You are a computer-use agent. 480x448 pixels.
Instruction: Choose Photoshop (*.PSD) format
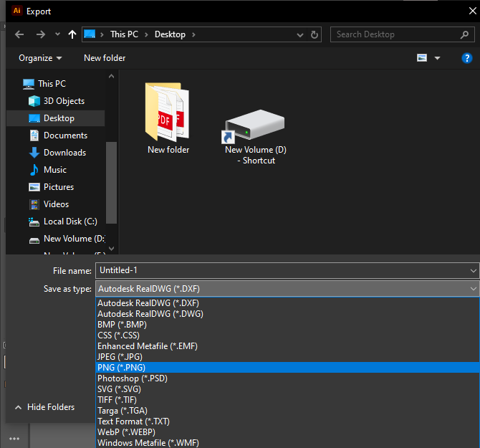coord(287,378)
